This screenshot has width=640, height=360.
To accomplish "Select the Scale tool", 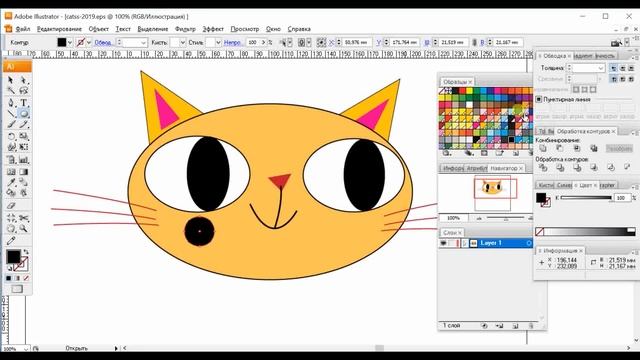I will (x=23, y=136).
